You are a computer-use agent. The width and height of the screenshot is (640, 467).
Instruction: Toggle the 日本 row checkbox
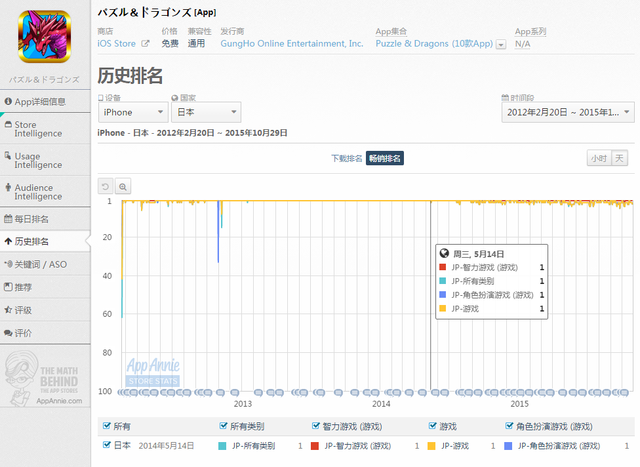click(x=107, y=445)
